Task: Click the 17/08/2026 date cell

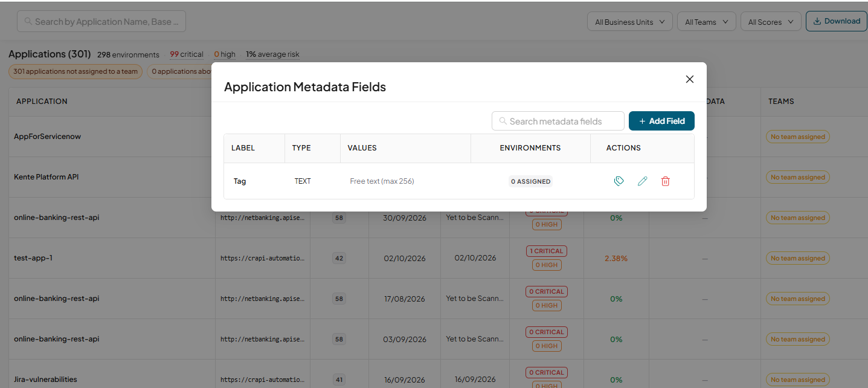Action: [405, 299]
